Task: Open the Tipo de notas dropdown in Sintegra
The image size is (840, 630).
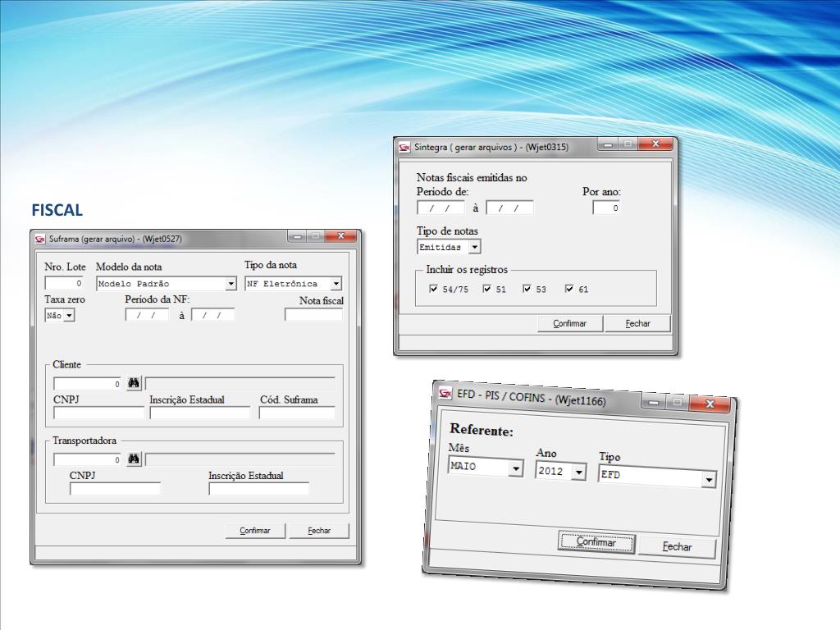Action: click(x=475, y=247)
